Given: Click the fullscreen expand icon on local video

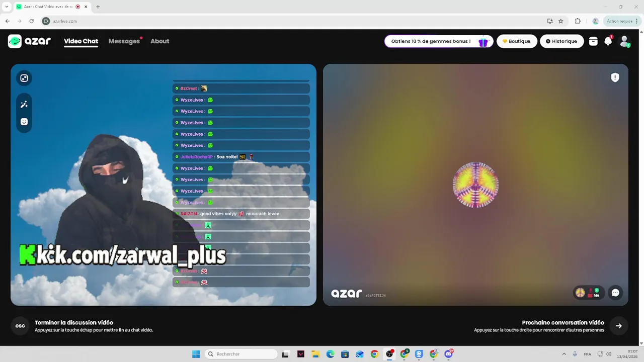Looking at the screenshot, I should click(x=24, y=78).
